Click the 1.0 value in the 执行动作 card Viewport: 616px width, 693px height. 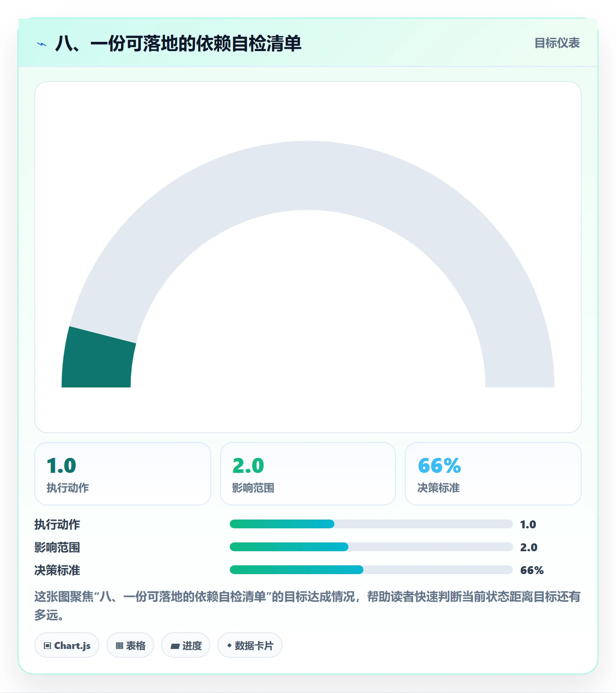[61, 466]
